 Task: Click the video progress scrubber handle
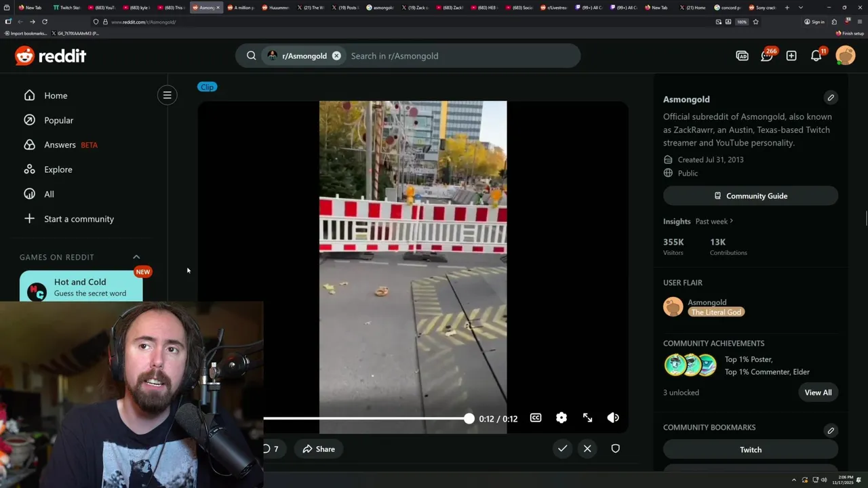[x=469, y=418]
